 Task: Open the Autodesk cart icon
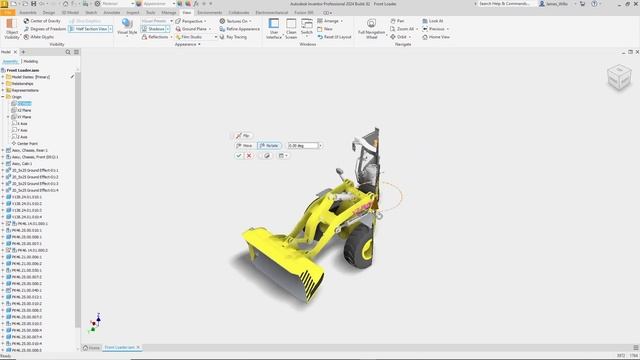[x=582, y=4]
